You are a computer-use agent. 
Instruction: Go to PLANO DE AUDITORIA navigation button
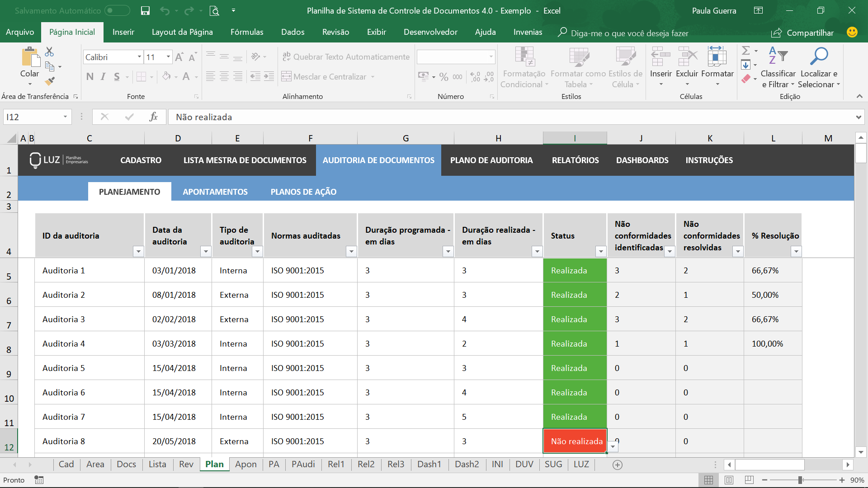(491, 160)
